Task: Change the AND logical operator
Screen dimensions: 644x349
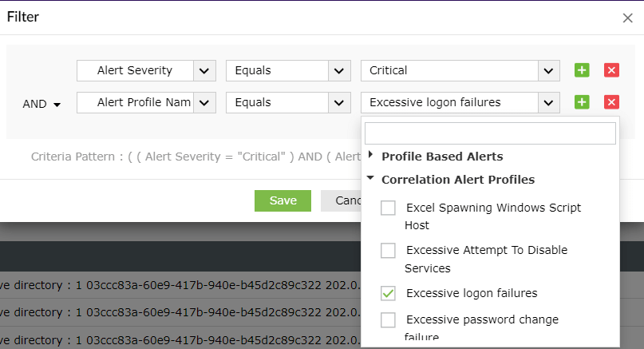Action: (42, 104)
